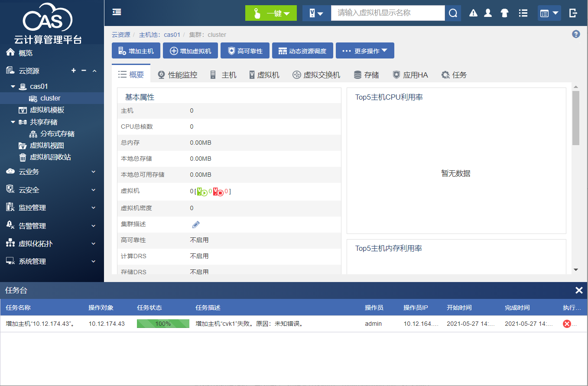Click the 动态资源调度 button
This screenshot has height=386, width=588.
[x=302, y=51]
